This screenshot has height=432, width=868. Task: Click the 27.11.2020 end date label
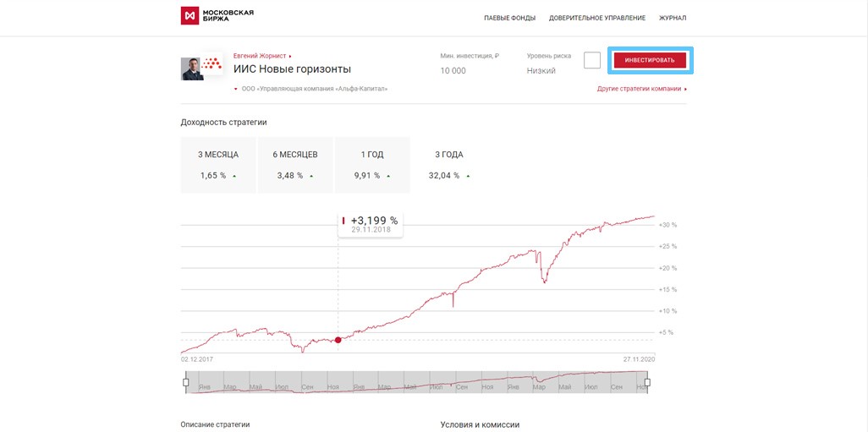coord(639,359)
